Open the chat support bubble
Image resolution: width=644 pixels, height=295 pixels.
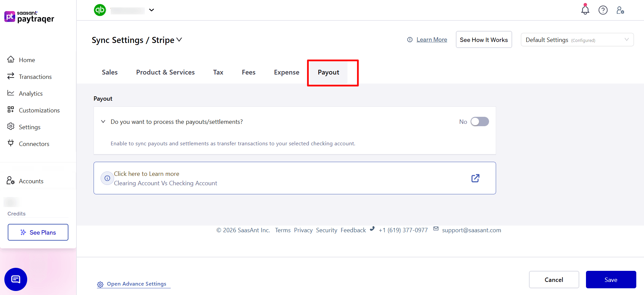pos(16,279)
